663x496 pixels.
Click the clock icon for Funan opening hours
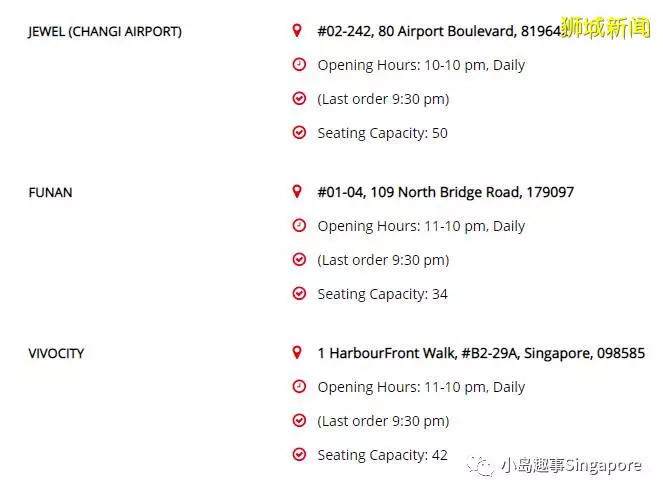point(299,226)
